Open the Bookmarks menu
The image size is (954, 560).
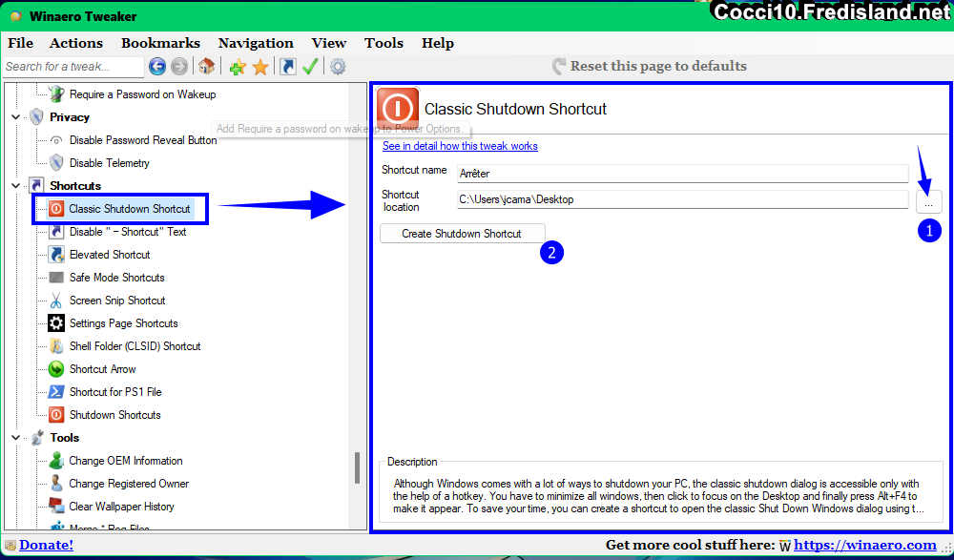tap(160, 43)
